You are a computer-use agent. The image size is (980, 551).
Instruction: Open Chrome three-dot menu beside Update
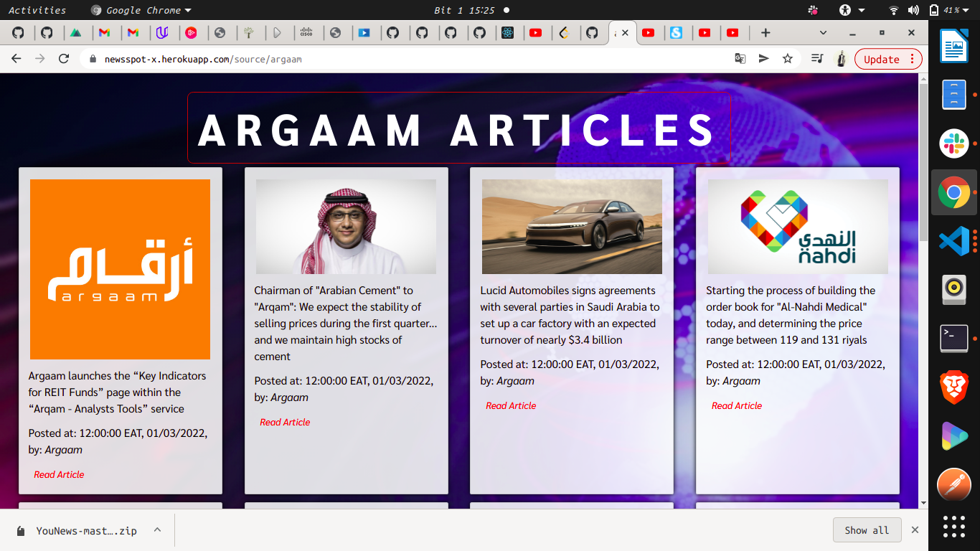(x=912, y=59)
